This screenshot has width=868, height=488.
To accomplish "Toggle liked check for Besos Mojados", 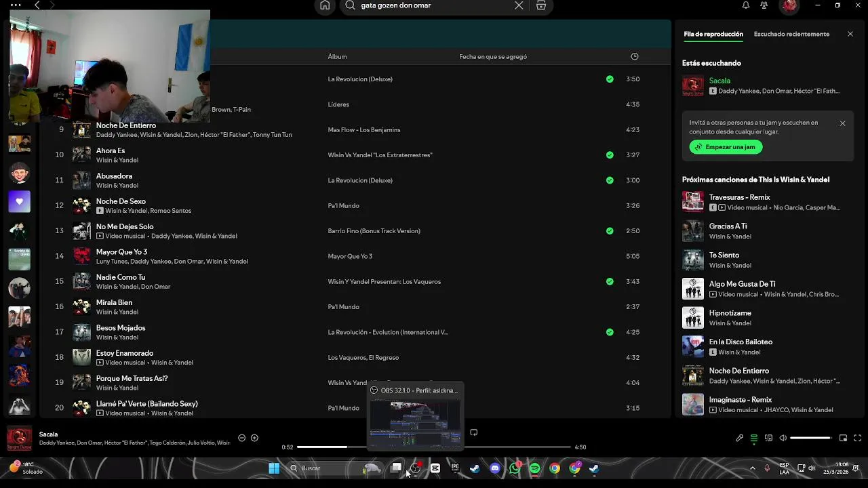I will coord(610,332).
